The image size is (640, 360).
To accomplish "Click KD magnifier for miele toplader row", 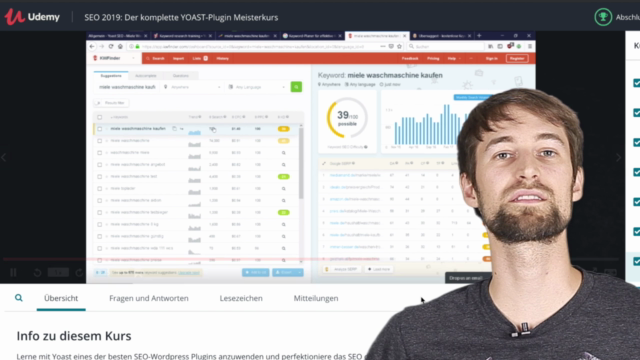I will click(x=284, y=189).
